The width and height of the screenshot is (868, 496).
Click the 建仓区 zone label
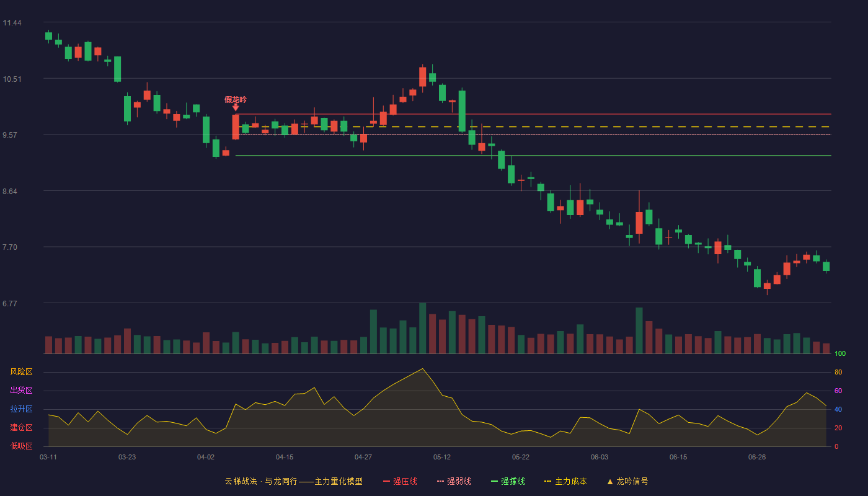pos(21,428)
